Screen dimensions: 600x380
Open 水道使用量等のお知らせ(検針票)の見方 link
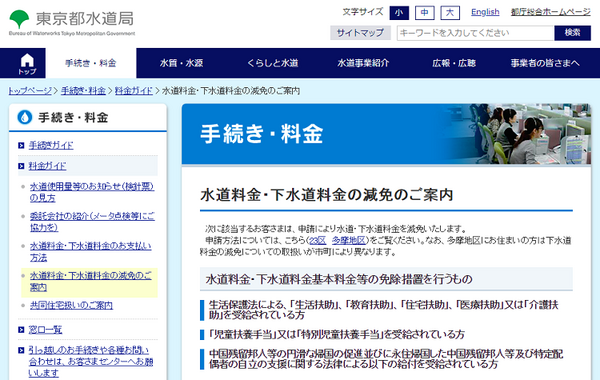pyautogui.click(x=92, y=192)
